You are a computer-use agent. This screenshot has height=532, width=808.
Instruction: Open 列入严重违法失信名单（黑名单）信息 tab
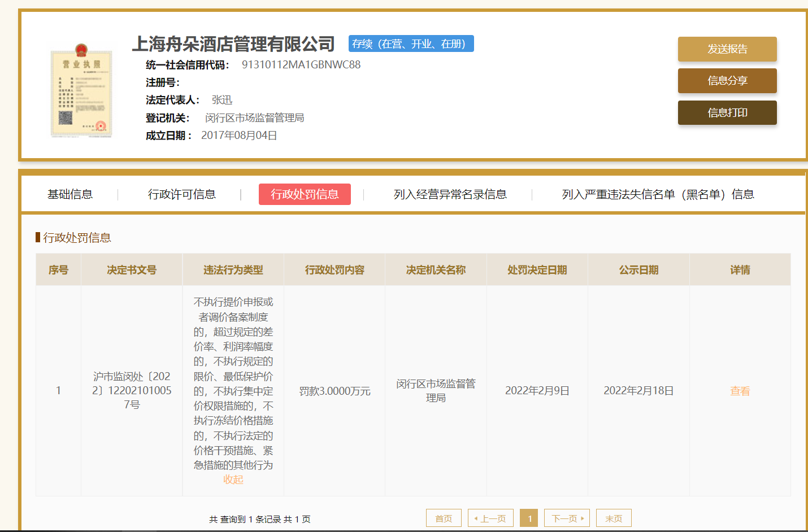(x=658, y=194)
